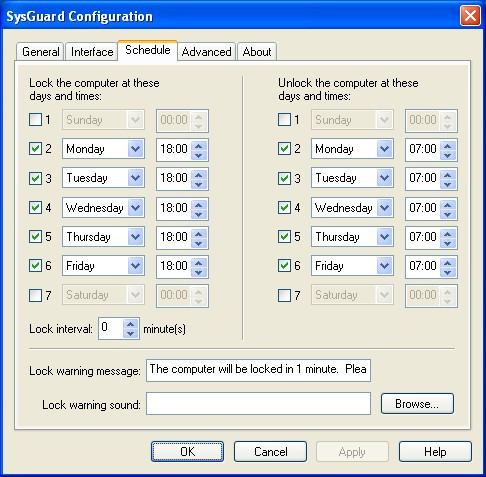This screenshot has height=477, width=486.
Task: Toggle unlock schedule row 3 Tuesday checkbox
Action: point(284,178)
